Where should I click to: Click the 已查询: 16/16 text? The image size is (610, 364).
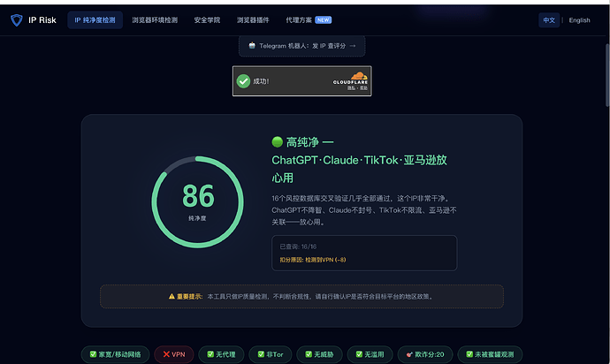click(298, 246)
